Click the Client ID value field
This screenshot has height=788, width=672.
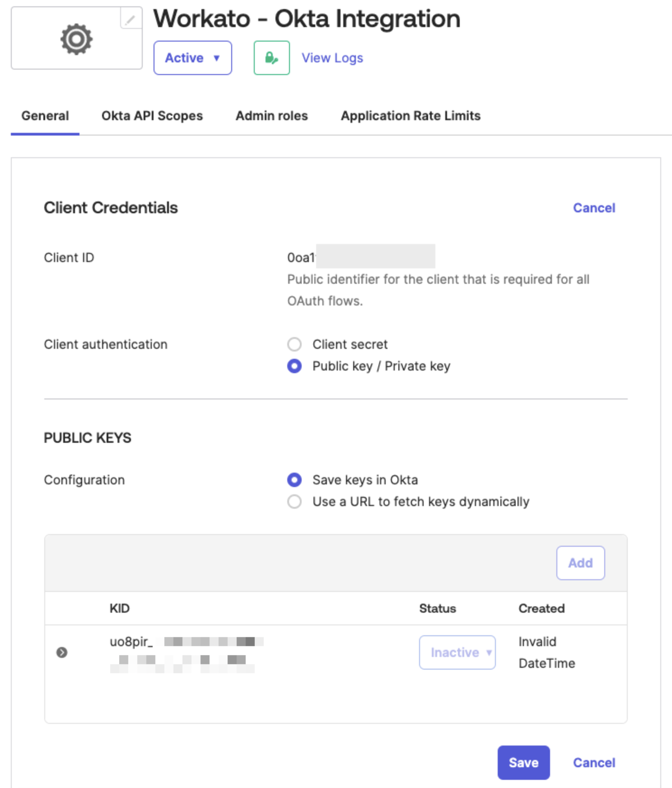point(361,257)
